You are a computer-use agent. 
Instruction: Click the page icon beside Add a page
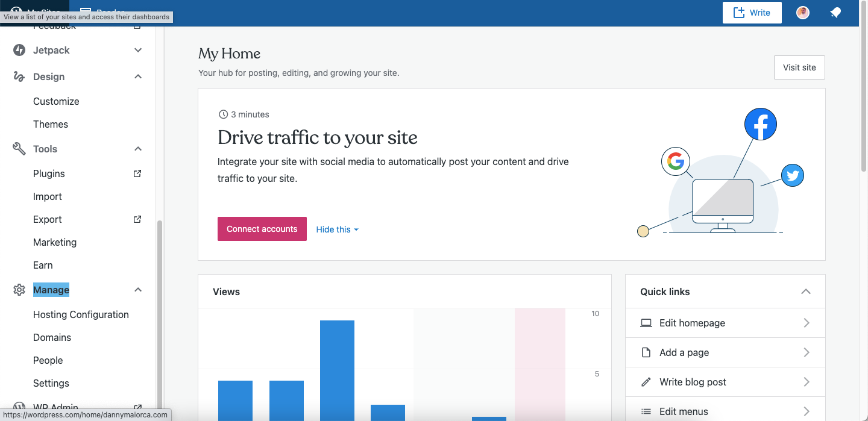pyautogui.click(x=646, y=352)
